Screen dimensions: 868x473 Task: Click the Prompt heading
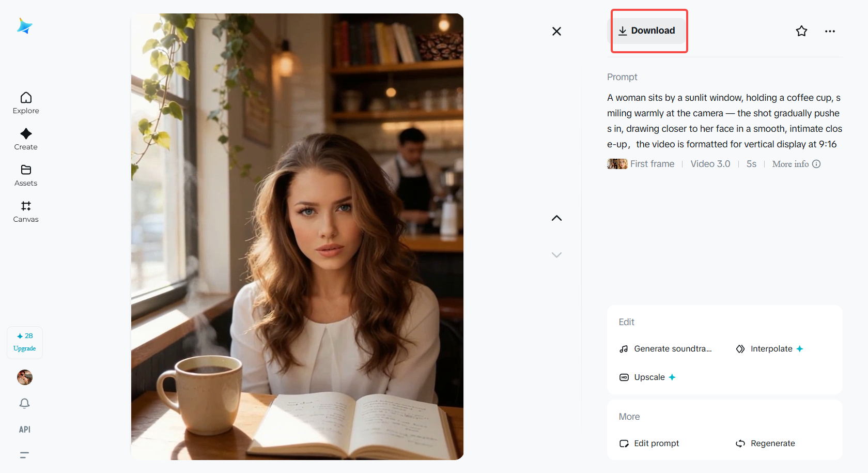[x=622, y=77]
